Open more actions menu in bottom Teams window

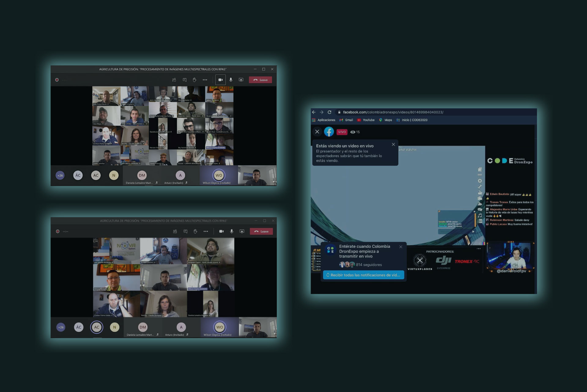coord(206,231)
